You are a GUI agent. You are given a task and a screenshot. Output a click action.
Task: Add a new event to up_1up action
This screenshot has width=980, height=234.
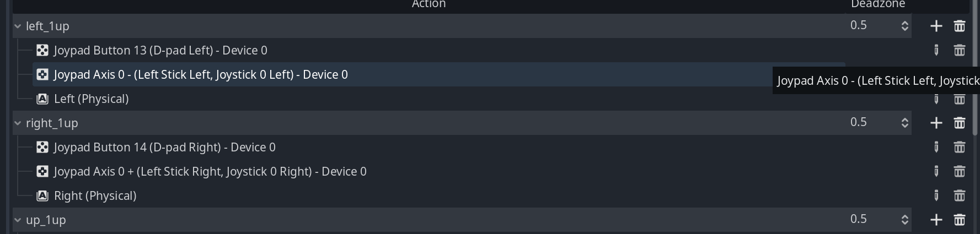point(936,220)
